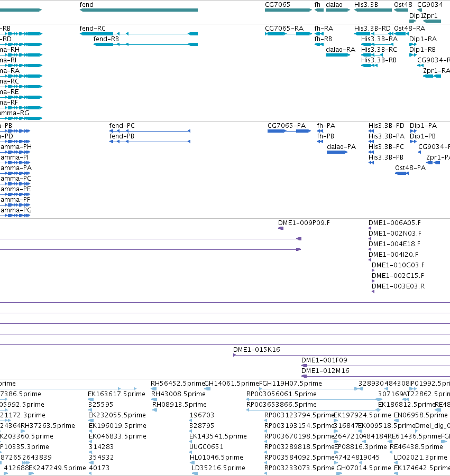Viewport: 450px width, 476px height.
Task: Select the DME1-004E18.F feature
Action: (370, 249)
